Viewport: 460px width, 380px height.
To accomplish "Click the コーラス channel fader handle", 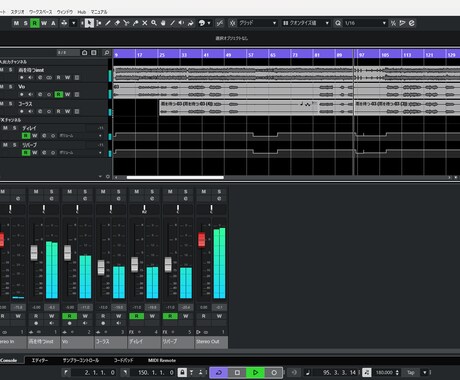I will click(x=101, y=267).
